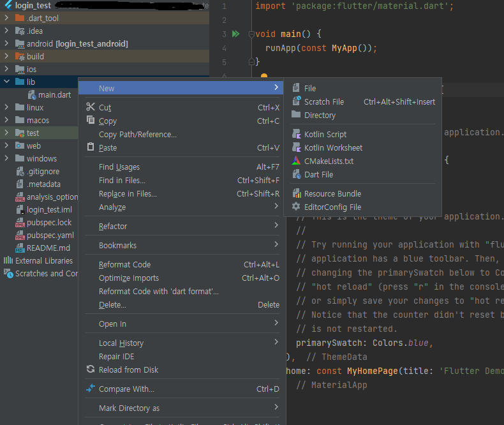Image resolution: width=504 pixels, height=425 pixels.
Task: Click the Kotlin Worksheet icon
Action: [296, 147]
